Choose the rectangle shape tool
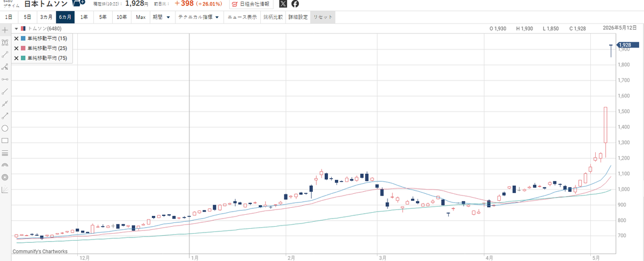644x261 pixels. [5, 141]
